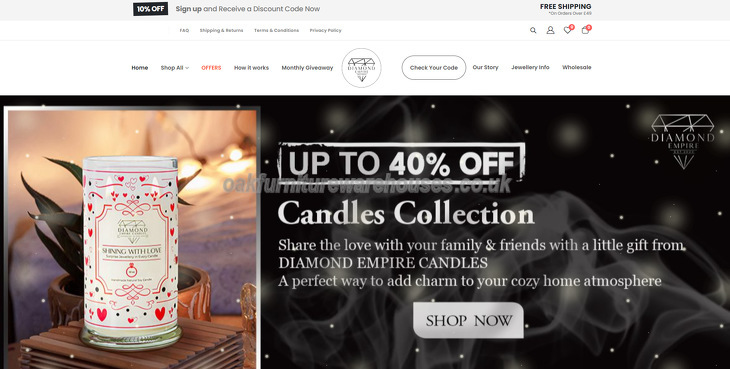
Task: Open the Wholesale link
Action: coord(577,67)
